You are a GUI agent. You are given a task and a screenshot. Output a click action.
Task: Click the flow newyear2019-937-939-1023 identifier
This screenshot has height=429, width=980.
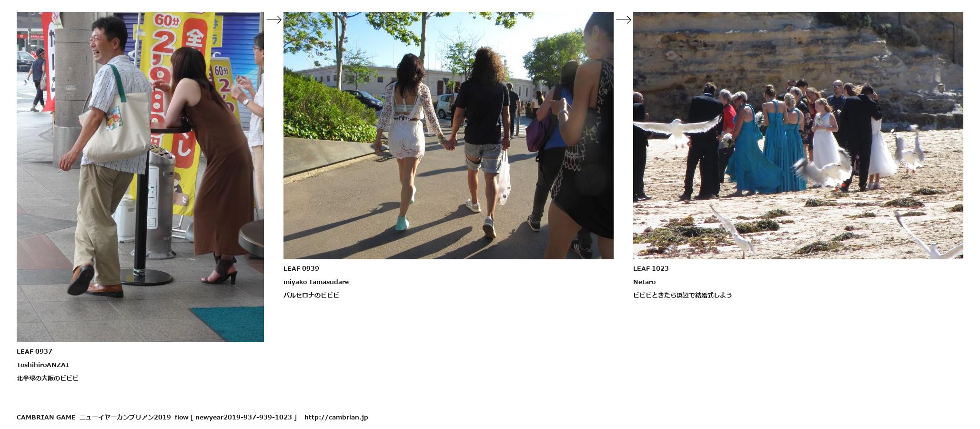[236, 417]
